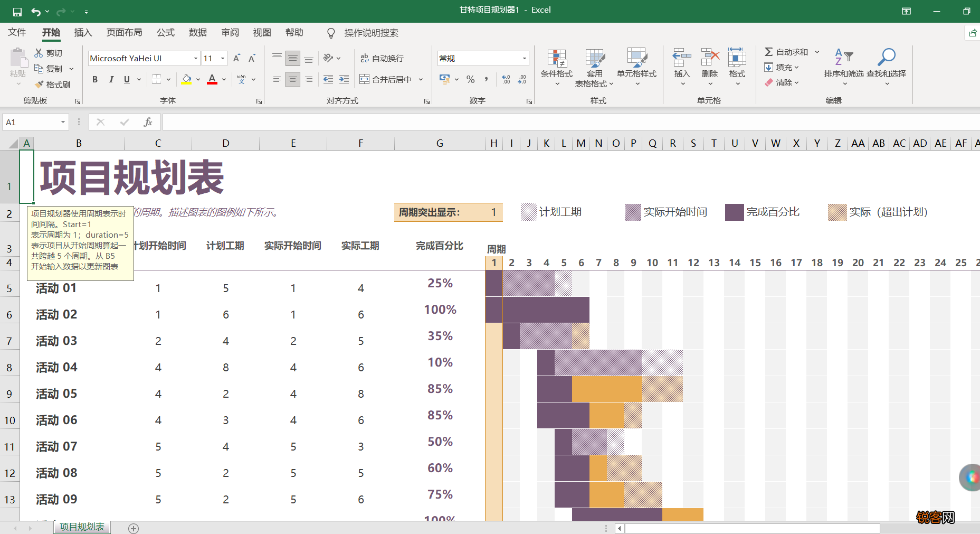Select the Format Painter (格式刷) brush
Image resolution: width=980 pixels, height=534 pixels.
click(x=39, y=85)
